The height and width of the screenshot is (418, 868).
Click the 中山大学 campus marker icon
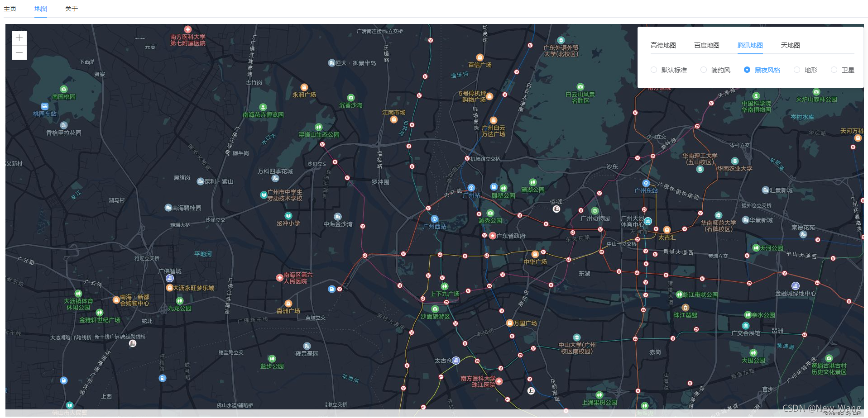point(577,337)
